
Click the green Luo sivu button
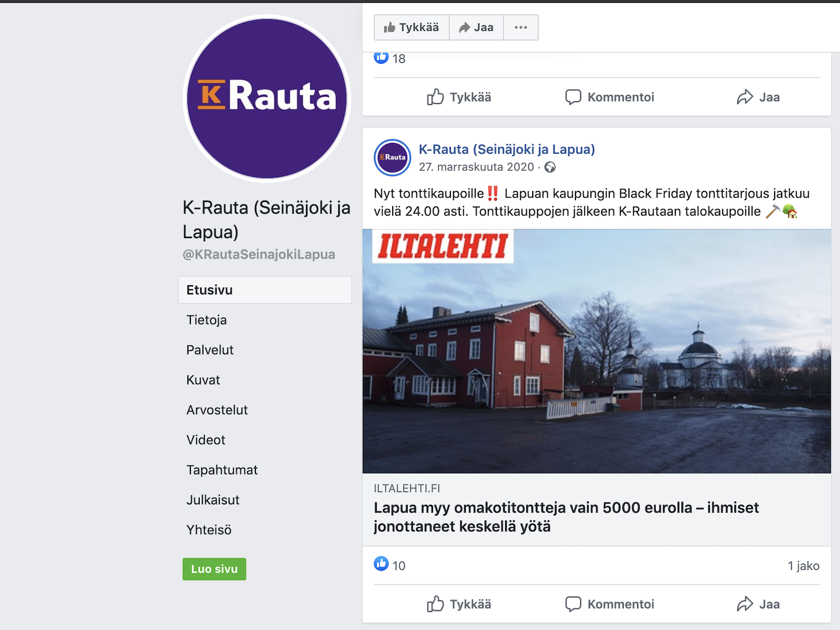coord(214,569)
